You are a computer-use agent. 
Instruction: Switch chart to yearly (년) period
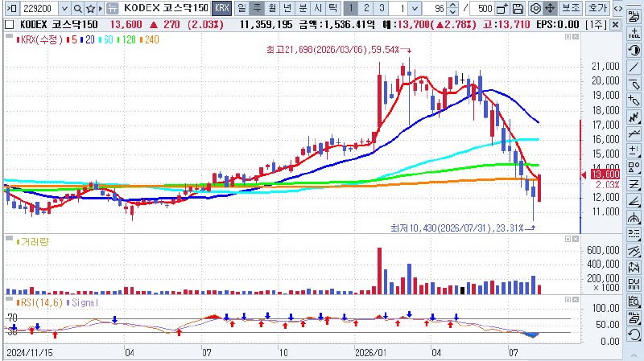point(287,8)
